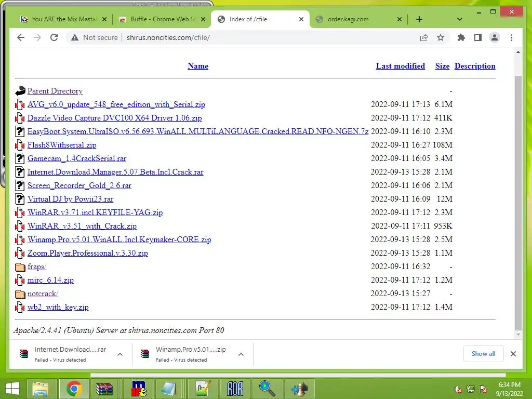The height and width of the screenshot is (399, 532).
Task: Open the magnifier app in taskbar
Action: click(x=267, y=389)
